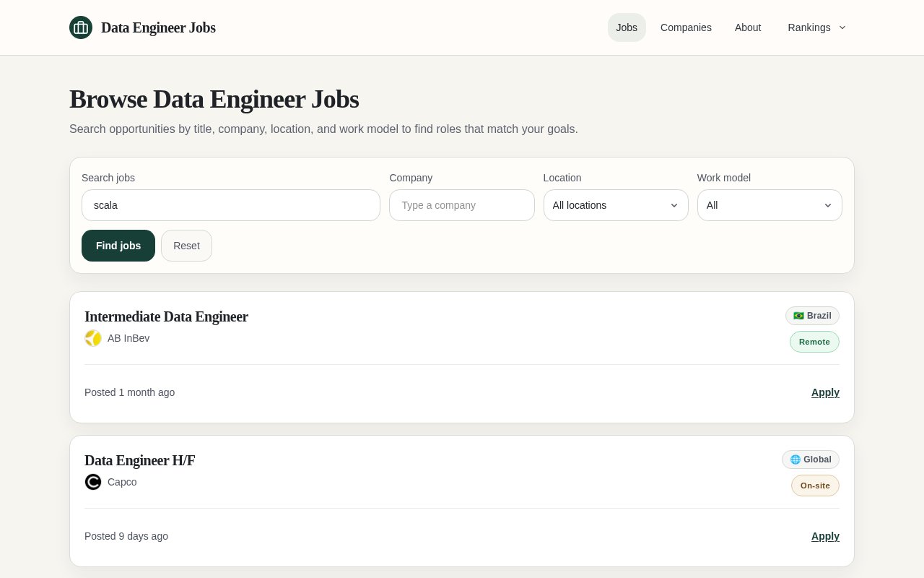Image resolution: width=924 pixels, height=578 pixels.
Task: Reset the search filters
Action: click(x=186, y=246)
